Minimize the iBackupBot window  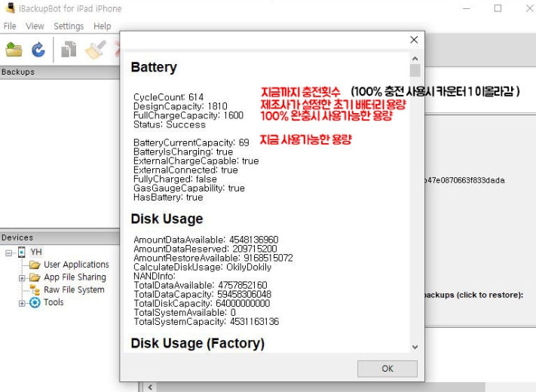point(466,8)
